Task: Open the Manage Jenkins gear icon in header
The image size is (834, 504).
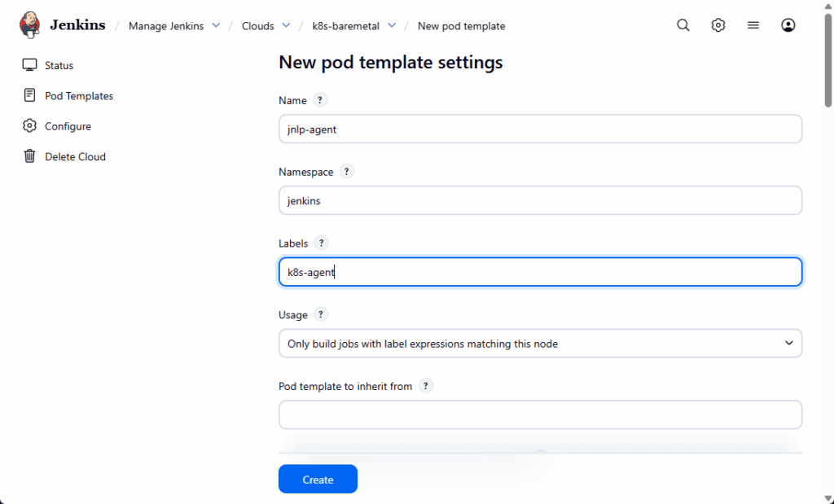Action: click(x=718, y=25)
